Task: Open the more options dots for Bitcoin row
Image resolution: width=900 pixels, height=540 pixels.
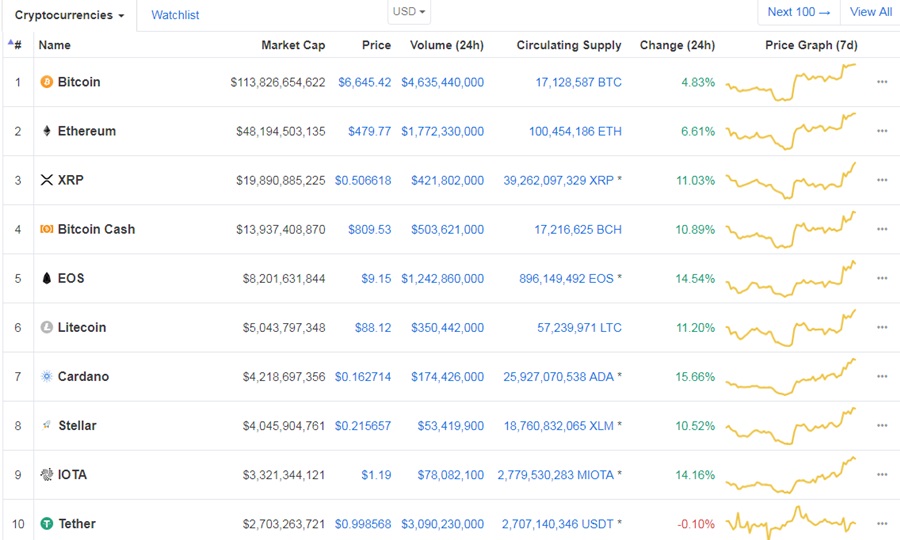Action: tap(882, 82)
